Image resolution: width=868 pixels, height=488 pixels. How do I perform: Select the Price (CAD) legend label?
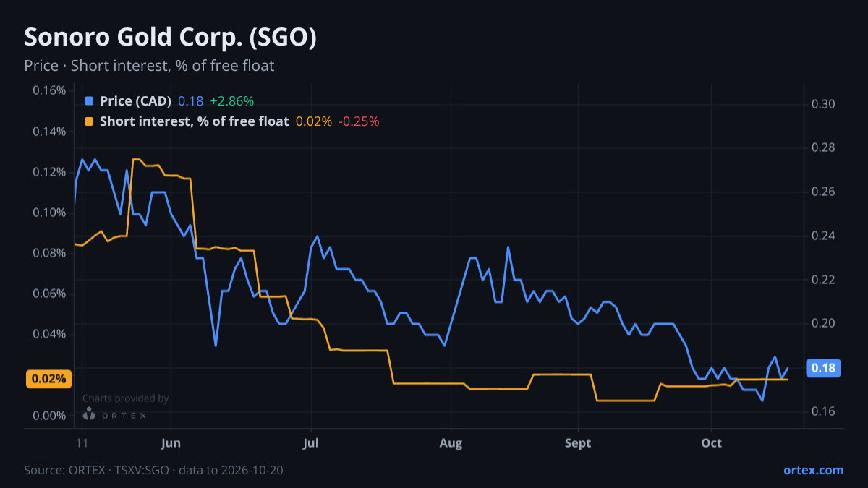135,101
